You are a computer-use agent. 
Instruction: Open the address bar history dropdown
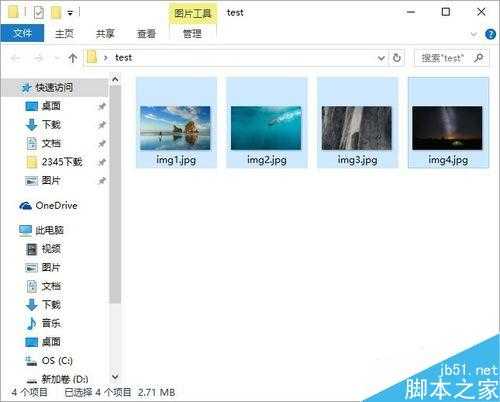coord(381,58)
